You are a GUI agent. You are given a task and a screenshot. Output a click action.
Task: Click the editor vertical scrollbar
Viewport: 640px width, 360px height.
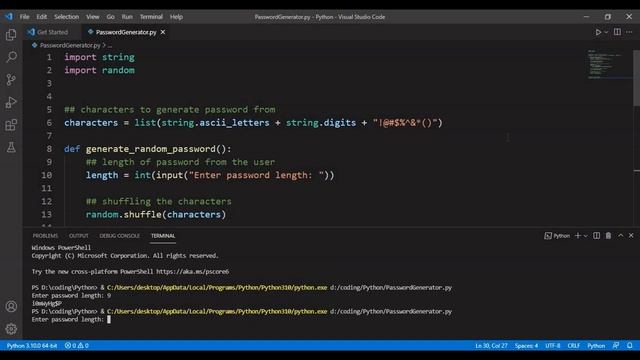(636, 78)
